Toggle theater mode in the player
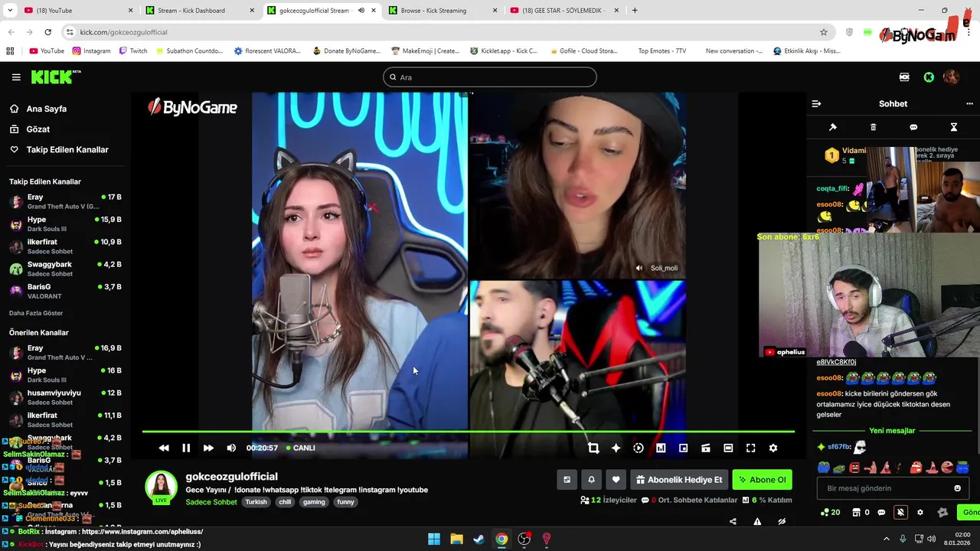980x551 pixels. point(728,448)
